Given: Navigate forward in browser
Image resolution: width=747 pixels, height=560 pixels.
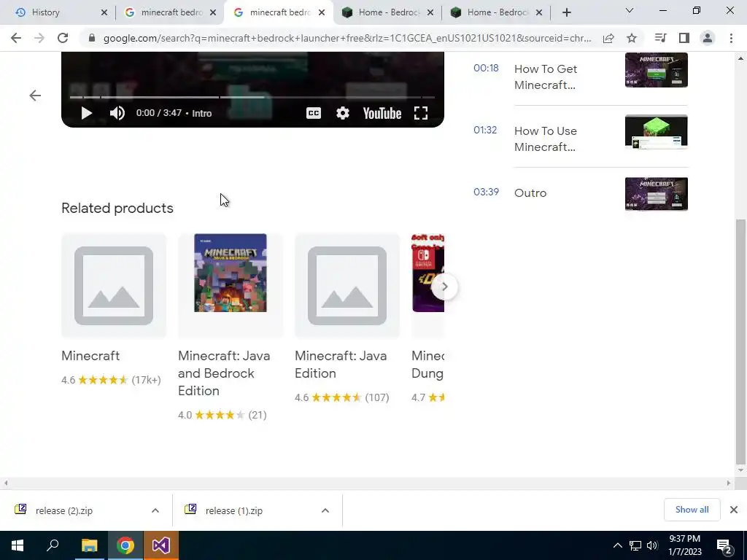Looking at the screenshot, I should [x=39, y=38].
